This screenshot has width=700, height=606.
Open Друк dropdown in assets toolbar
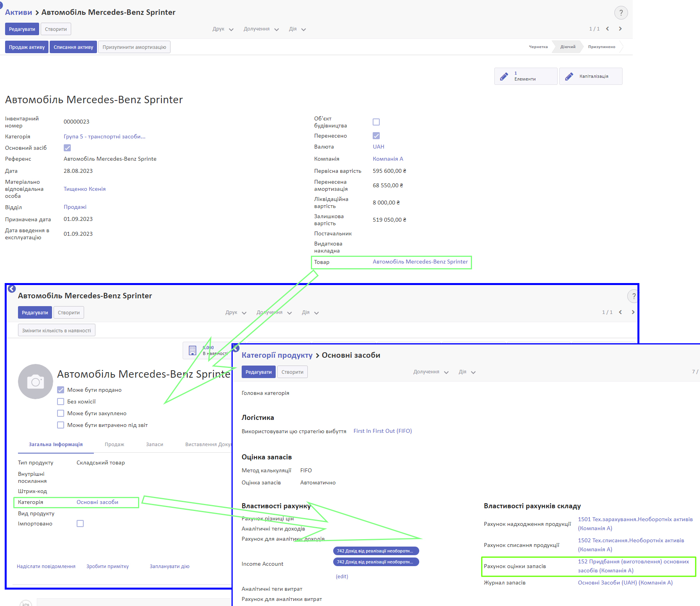(x=223, y=29)
